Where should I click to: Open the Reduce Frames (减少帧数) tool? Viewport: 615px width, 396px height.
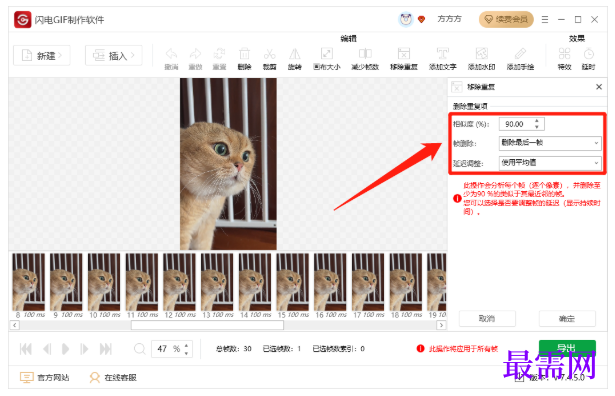[365, 58]
